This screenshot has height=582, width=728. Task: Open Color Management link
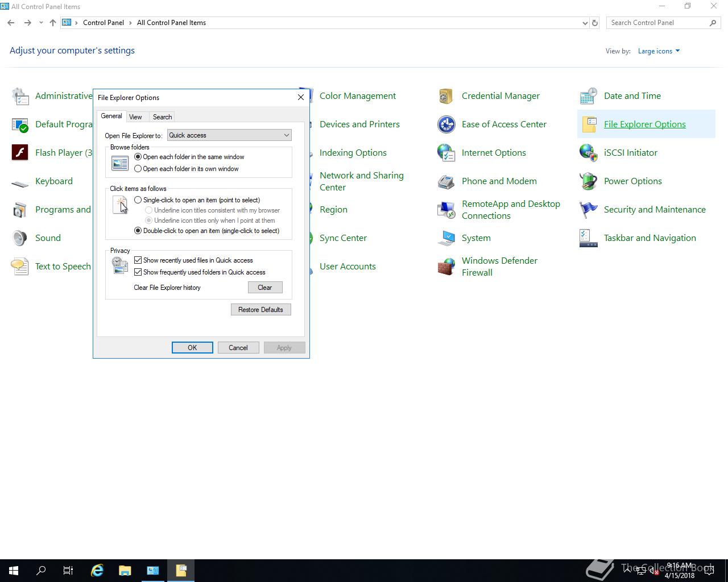point(358,96)
